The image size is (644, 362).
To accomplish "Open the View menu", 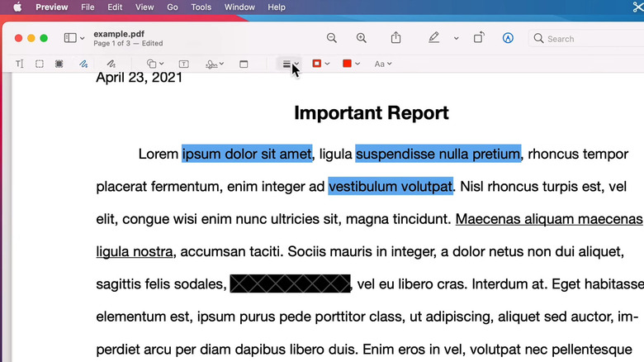I will click(144, 7).
